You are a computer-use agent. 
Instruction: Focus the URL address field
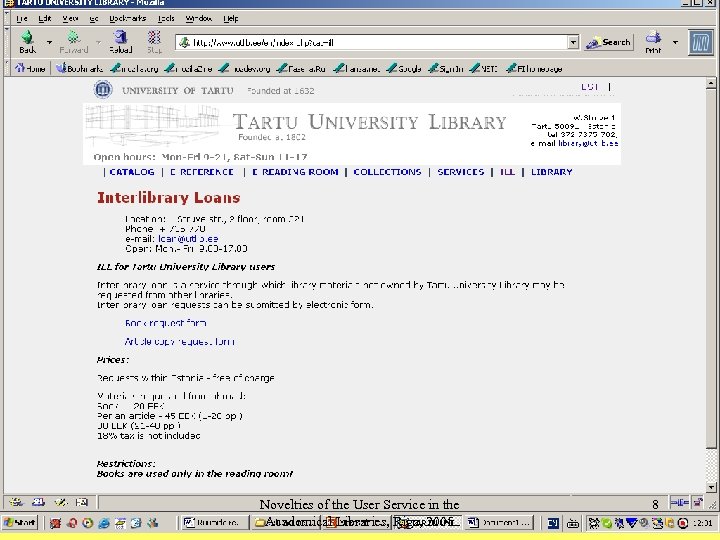coord(379,42)
